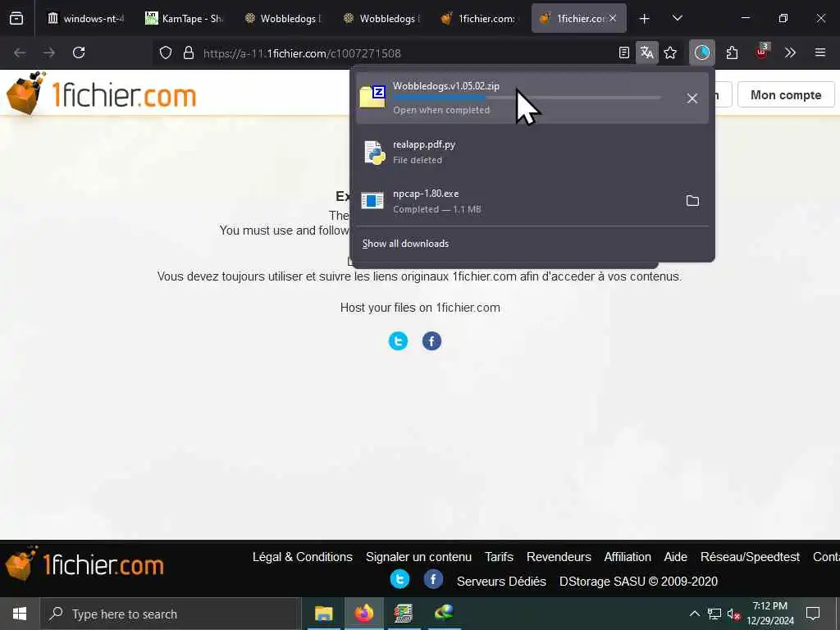Expand the list all tabs dropdown

[677, 18]
